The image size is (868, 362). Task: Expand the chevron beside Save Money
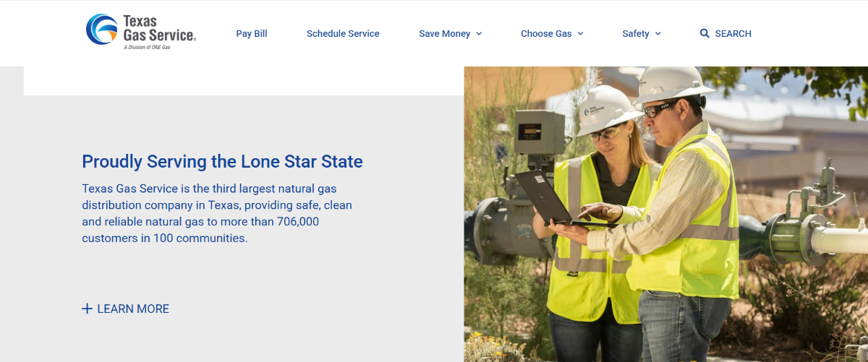point(479,34)
